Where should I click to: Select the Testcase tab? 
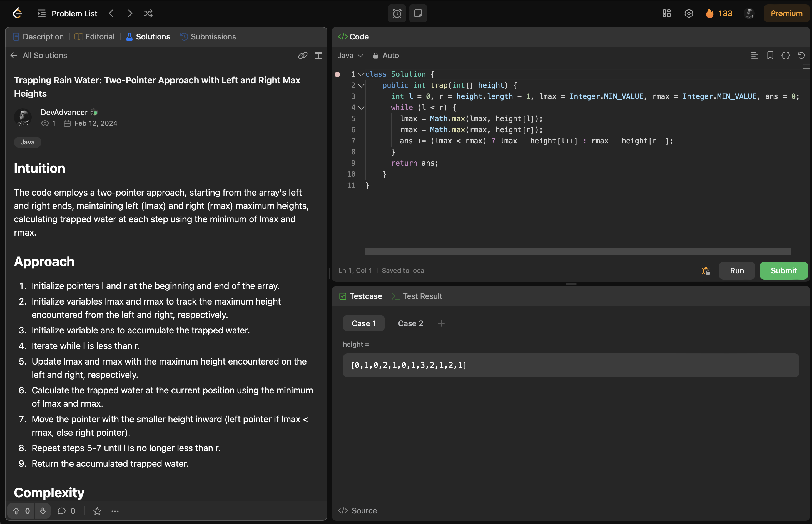pos(361,296)
